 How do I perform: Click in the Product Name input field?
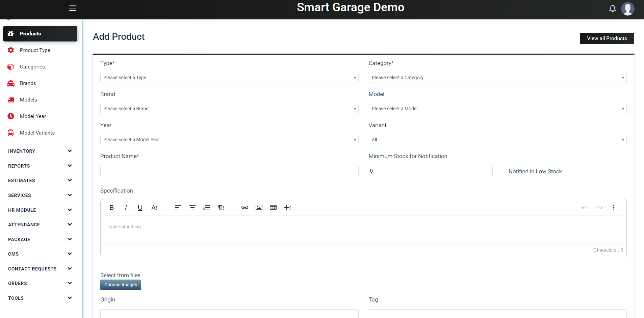tap(229, 171)
